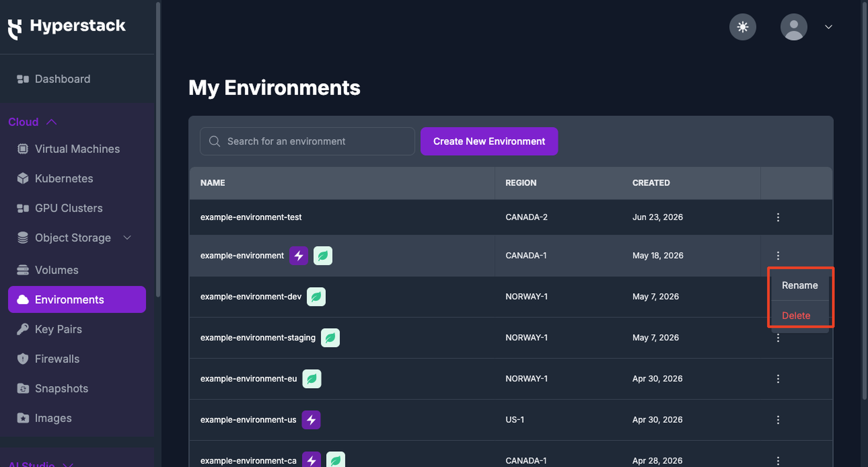Collapse the Cloud section

(x=32, y=122)
